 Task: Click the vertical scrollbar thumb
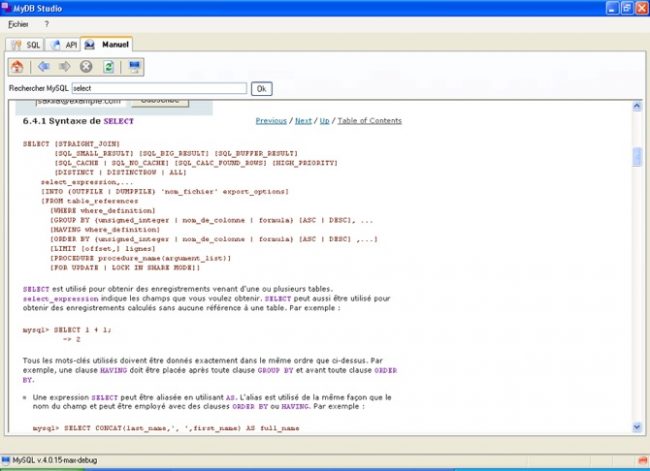[637, 157]
